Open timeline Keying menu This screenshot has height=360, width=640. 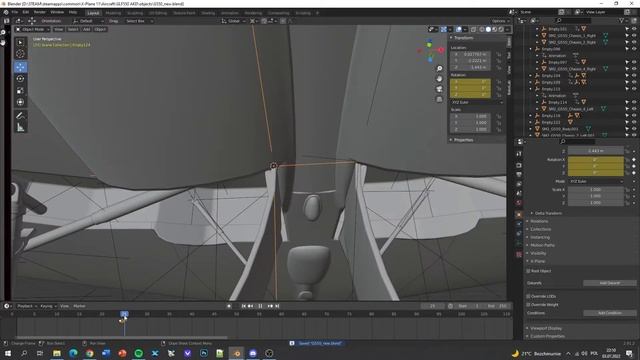(x=48, y=306)
